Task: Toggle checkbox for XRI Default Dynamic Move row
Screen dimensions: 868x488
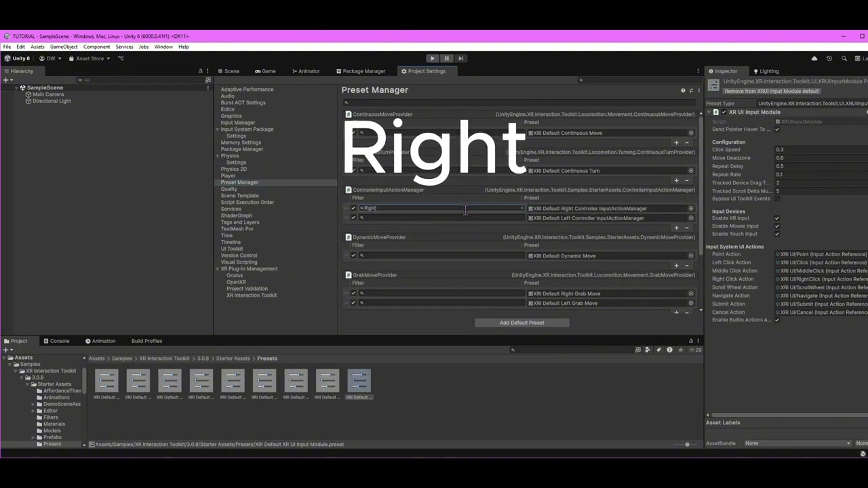Action: click(x=353, y=256)
